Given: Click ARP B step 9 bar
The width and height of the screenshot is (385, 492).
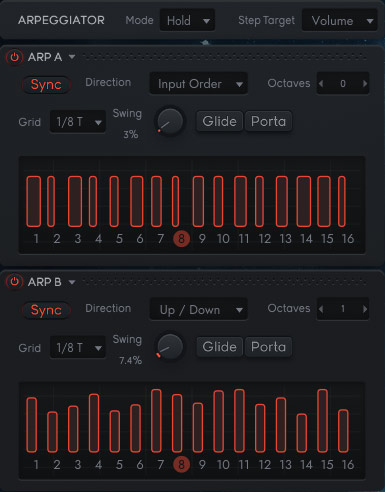Looking at the screenshot, I should click(x=198, y=428).
